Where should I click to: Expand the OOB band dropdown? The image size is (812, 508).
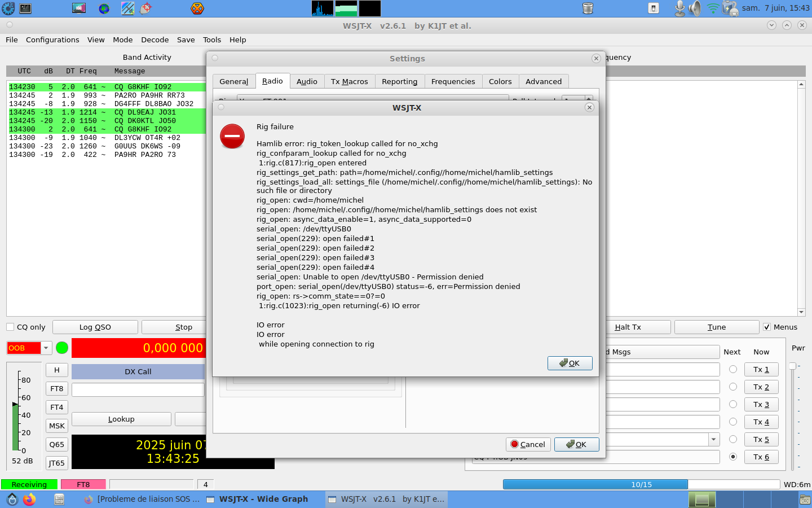pyautogui.click(x=46, y=348)
